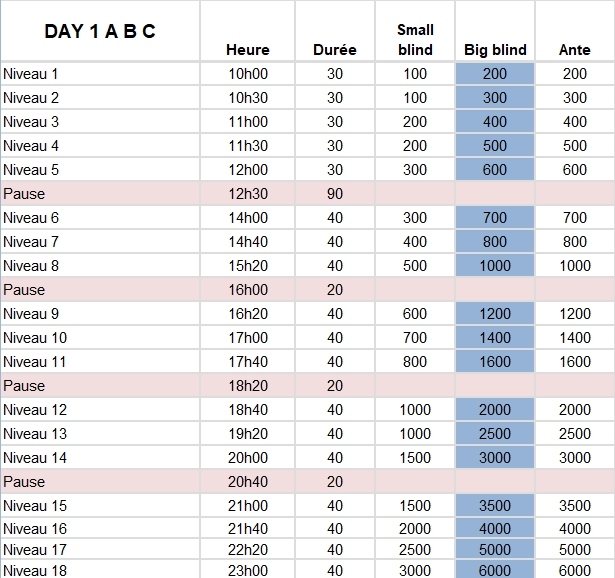This screenshot has width=615, height=578.
Task: Click the 16h00 Pause time cell
Action: [248, 290]
